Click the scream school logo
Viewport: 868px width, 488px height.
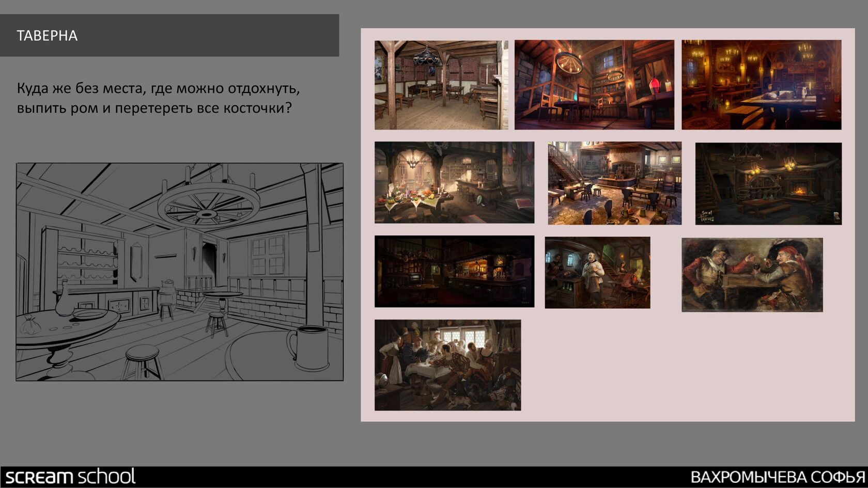(x=71, y=477)
